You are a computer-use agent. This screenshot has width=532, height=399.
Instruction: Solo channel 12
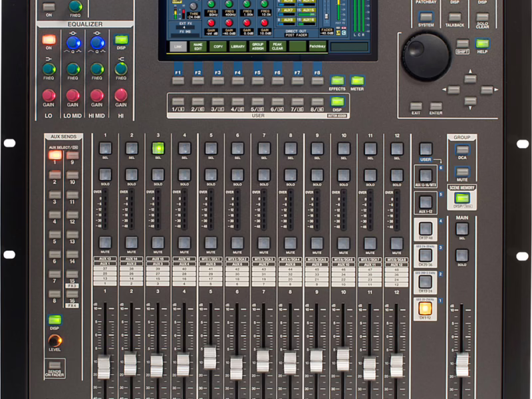[396, 175]
